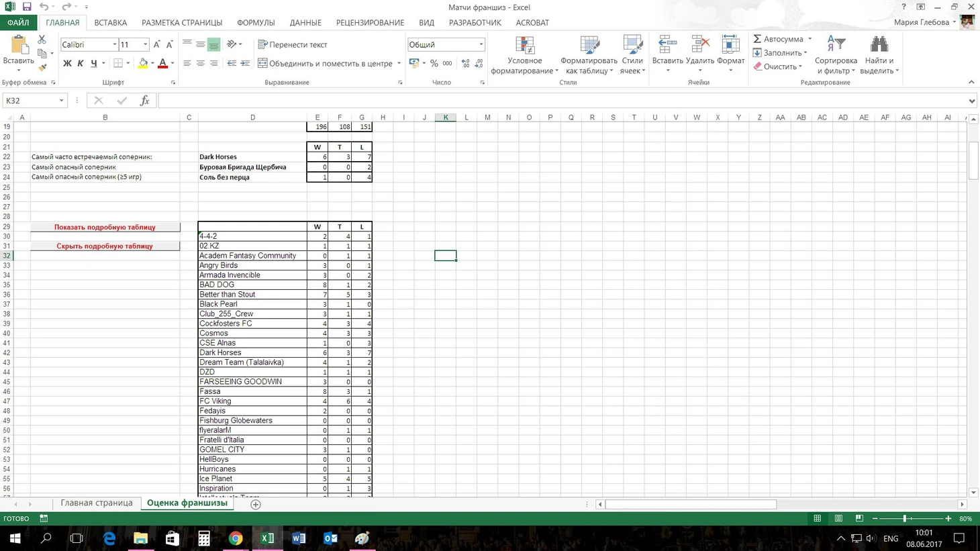Screen dimensions: 980x551
Task: Expand the formula bar
Action: click(x=971, y=101)
